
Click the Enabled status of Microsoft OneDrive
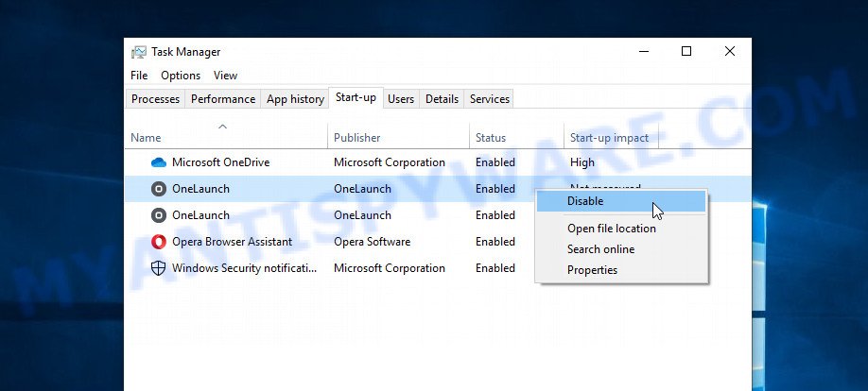click(x=495, y=162)
